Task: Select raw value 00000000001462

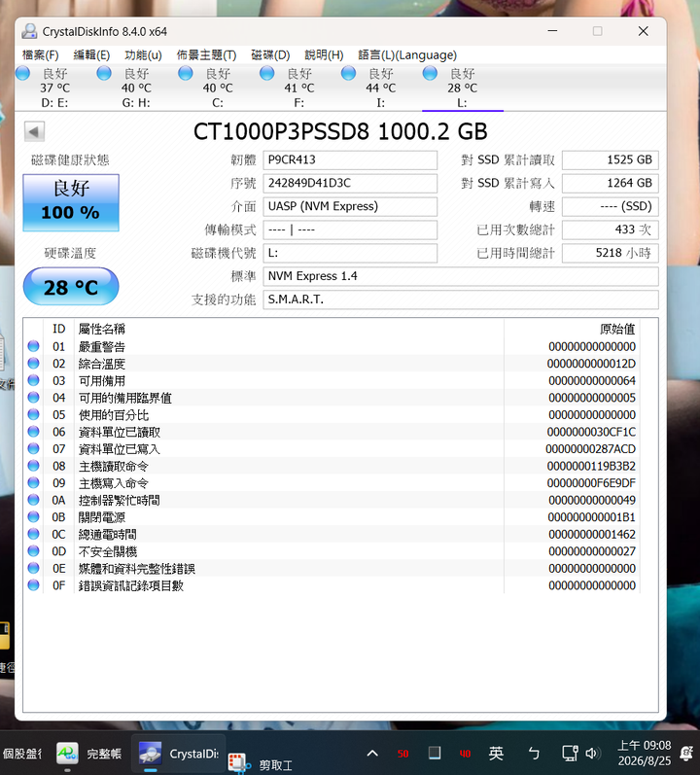Action: click(x=592, y=534)
